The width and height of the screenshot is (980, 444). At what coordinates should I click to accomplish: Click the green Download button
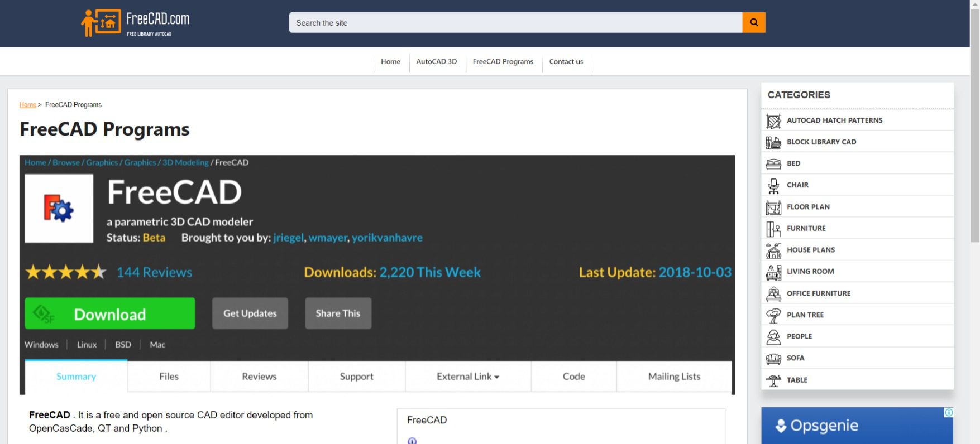pyautogui.click(x=110, y=313)
